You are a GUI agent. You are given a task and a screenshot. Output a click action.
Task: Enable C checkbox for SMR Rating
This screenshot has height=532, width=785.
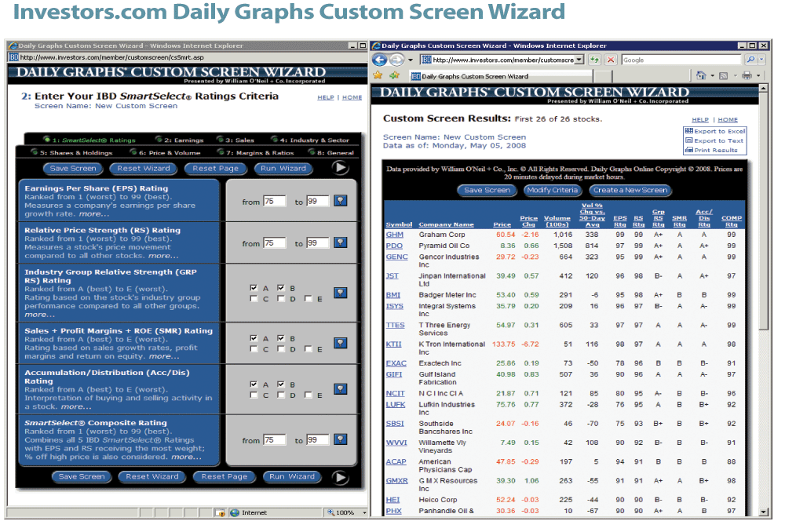pyautogui.click(x=254, y=349)
